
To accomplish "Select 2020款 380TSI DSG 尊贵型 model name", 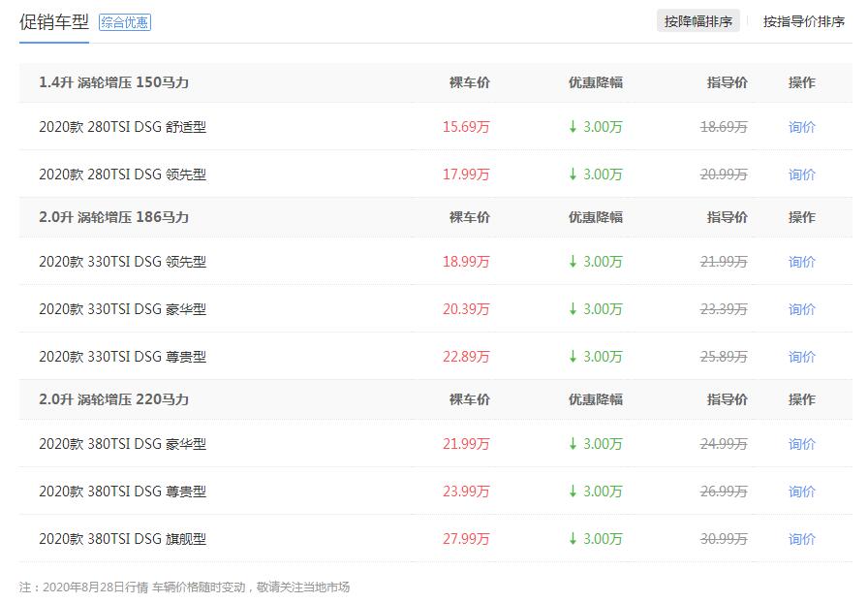I will click(122, 492).
